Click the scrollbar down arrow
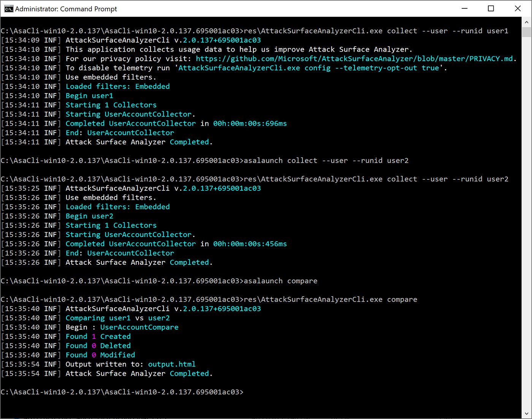532x419 pixels. (x=526, y=414)
